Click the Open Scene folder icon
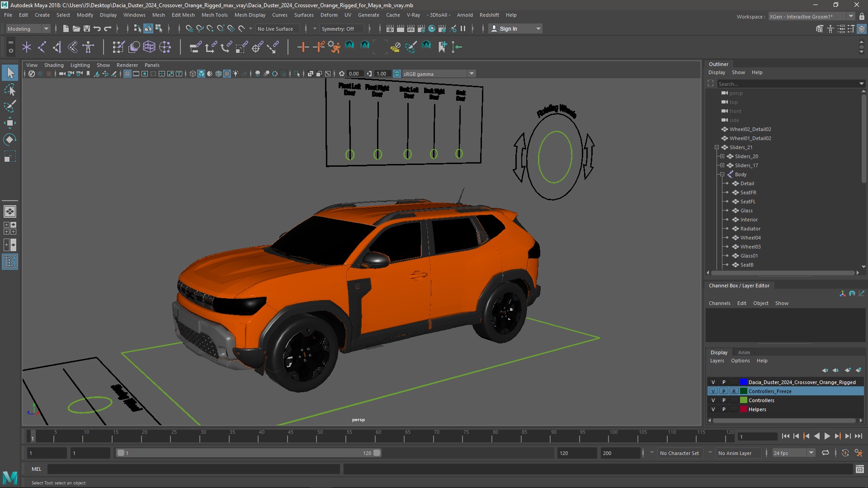 point(76,28)
